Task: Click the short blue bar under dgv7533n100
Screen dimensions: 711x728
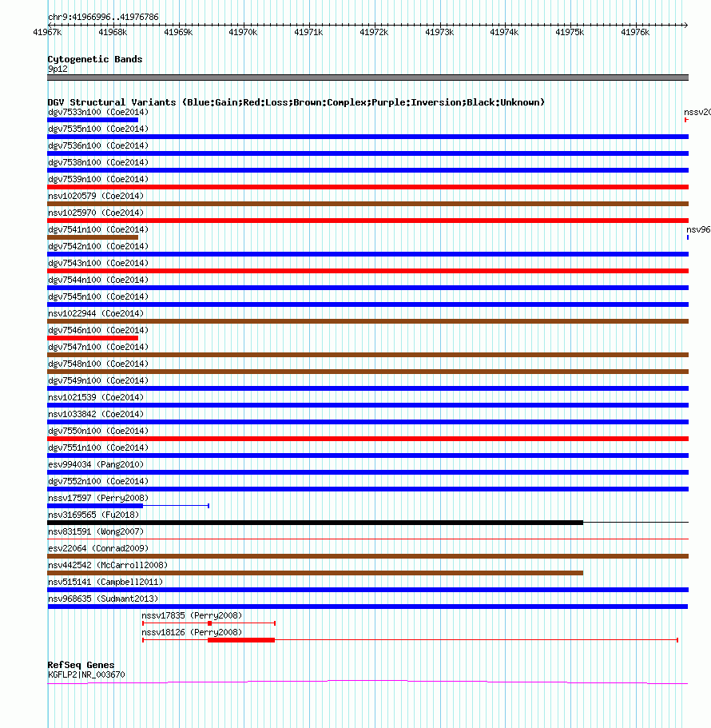Action: coord(93,120)
